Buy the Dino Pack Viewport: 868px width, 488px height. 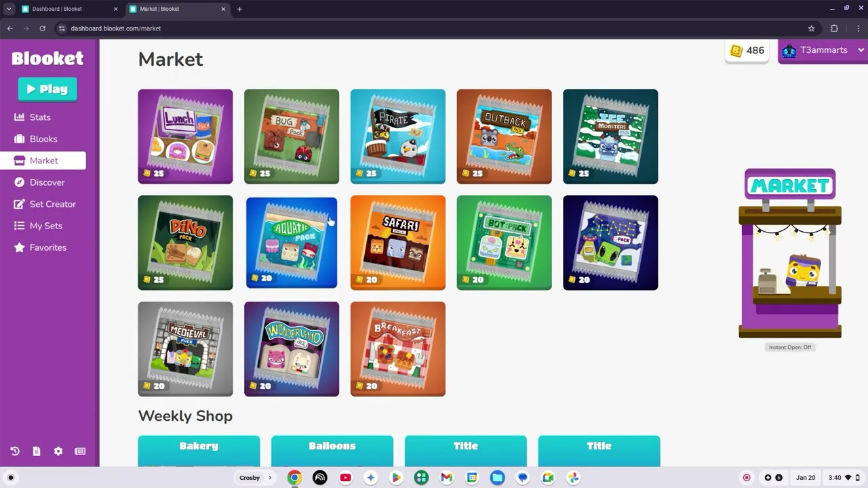[x=185, y=243]
